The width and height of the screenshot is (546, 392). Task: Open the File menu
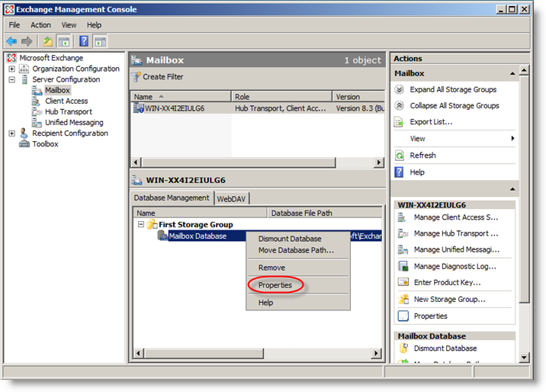click(14, 25)
